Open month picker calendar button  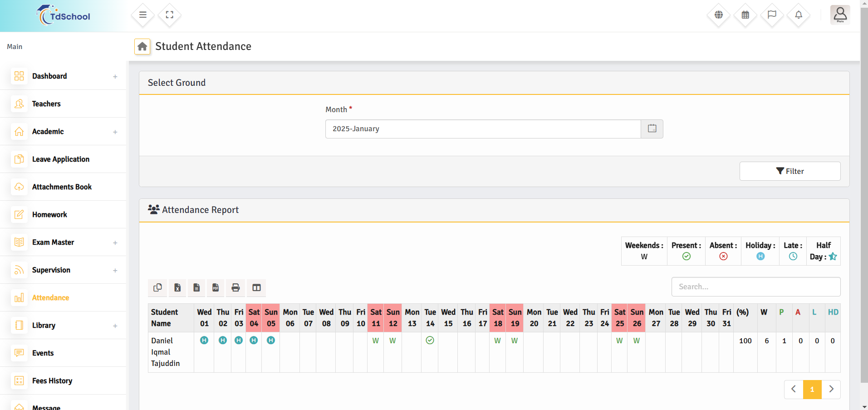(x=652, y=129)
